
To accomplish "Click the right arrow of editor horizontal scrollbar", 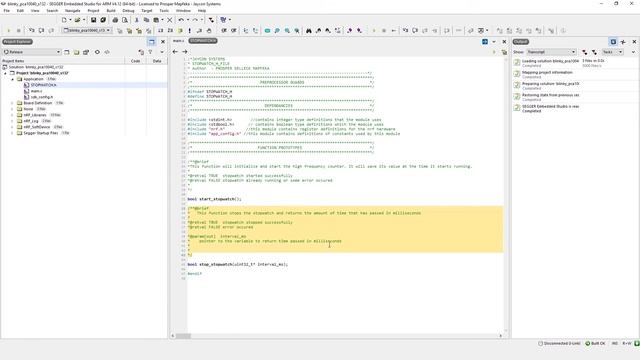I will click(501, 336).
